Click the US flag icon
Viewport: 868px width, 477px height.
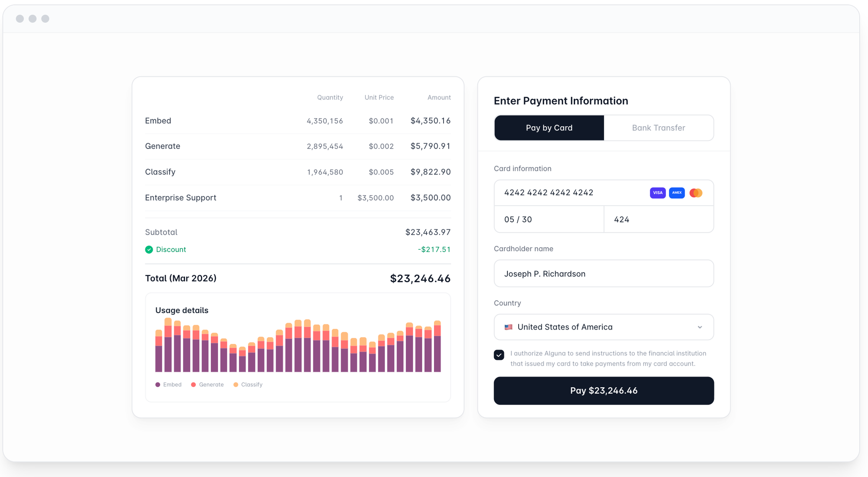click(508, 327)
